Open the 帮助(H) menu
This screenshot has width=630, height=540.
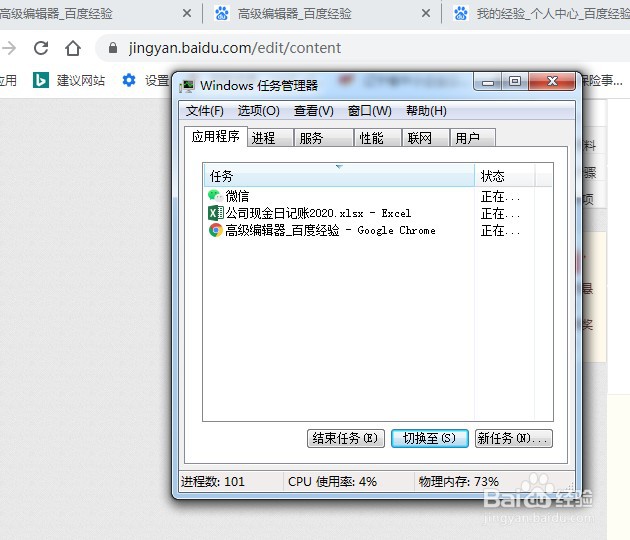[x=426, y=111]
